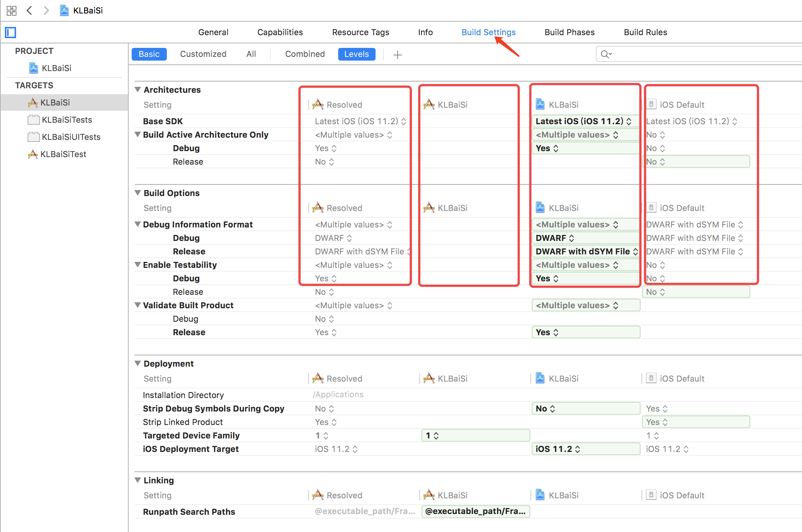This screenshot has height=532, width=802.
Task: Collapse Debug Information Format disclosure triangle
Action: pyautogui.click(x=138, y=224)
